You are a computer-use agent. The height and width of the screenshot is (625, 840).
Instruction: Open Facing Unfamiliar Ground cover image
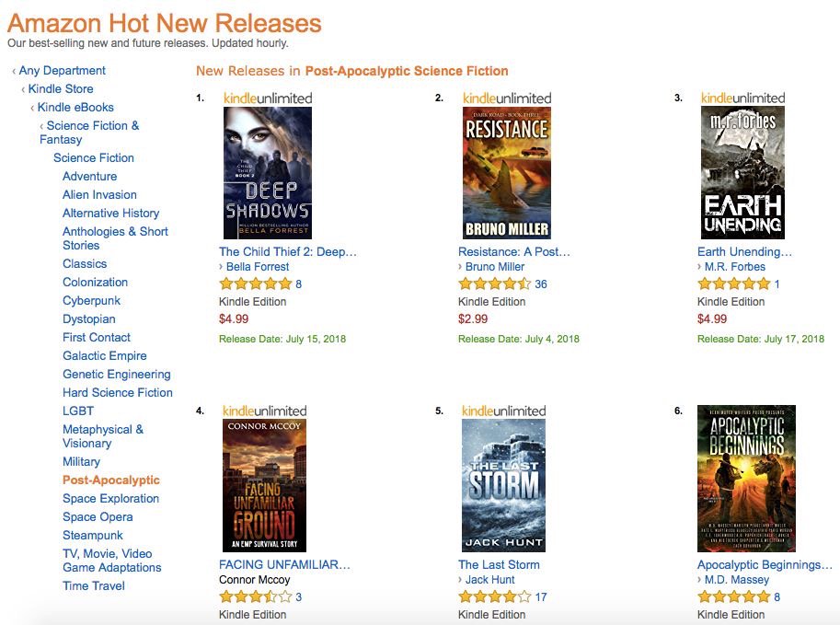[x=264, y=486]
